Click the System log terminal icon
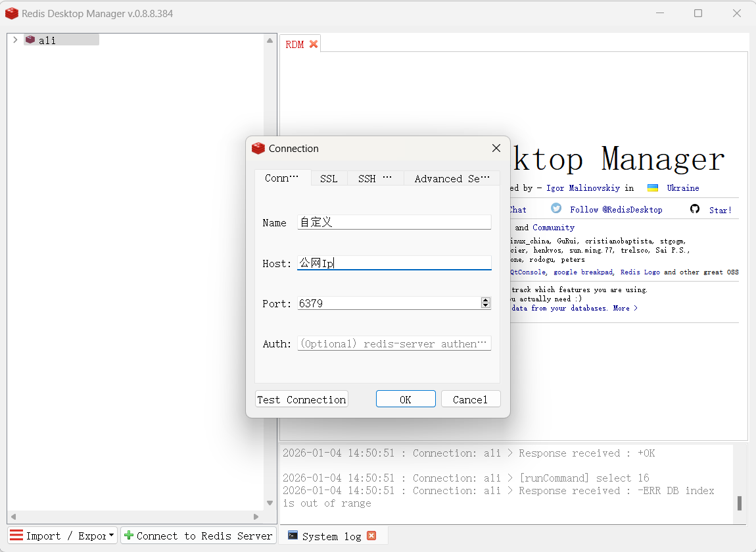756x552 pixels. coord(293,535)
